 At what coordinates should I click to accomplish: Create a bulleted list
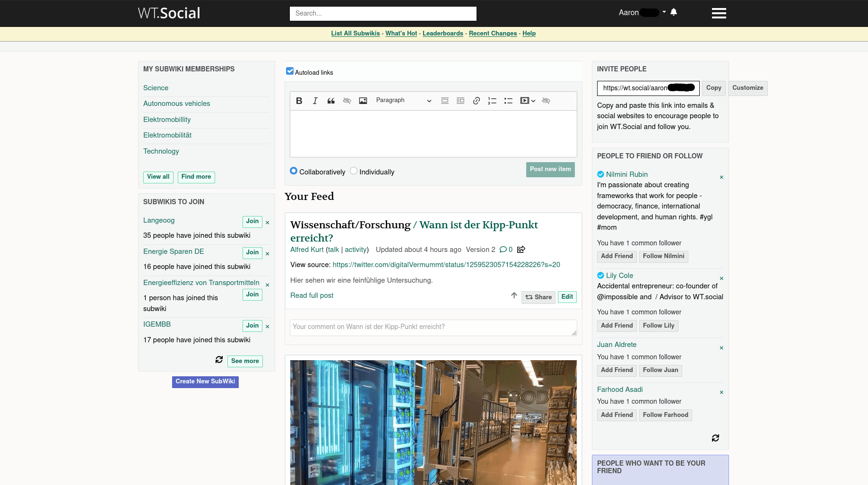click(x=508, y=101)
